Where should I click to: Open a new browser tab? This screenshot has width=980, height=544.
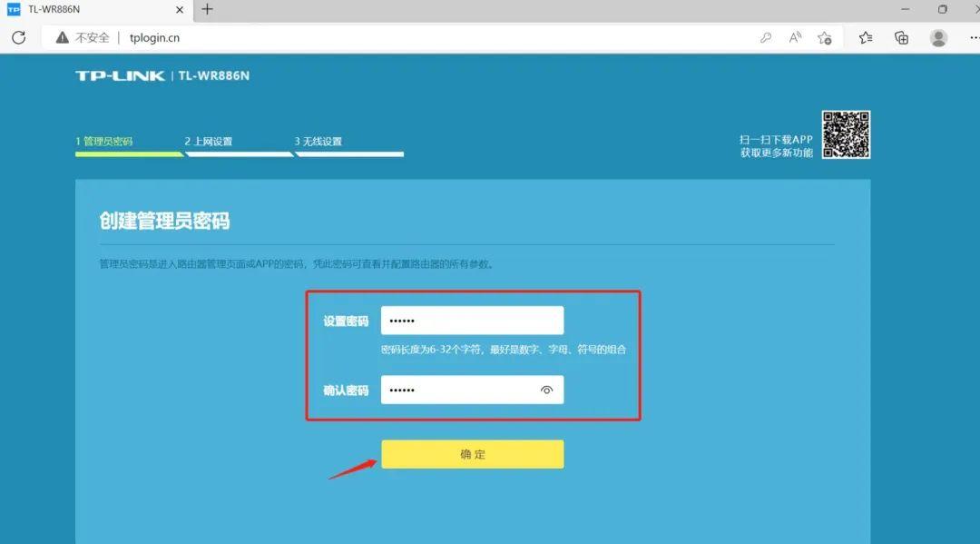click(x=208, y=10)
